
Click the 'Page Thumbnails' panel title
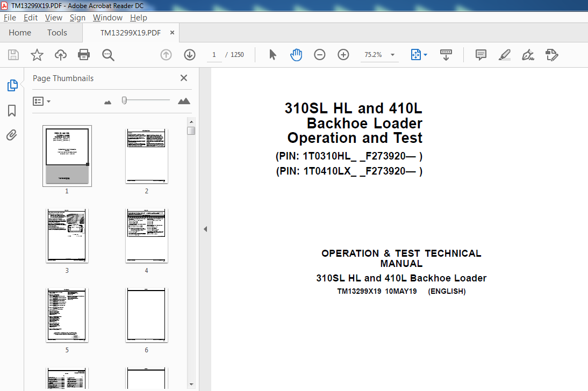pyautogui.click(x=63, y=78)
